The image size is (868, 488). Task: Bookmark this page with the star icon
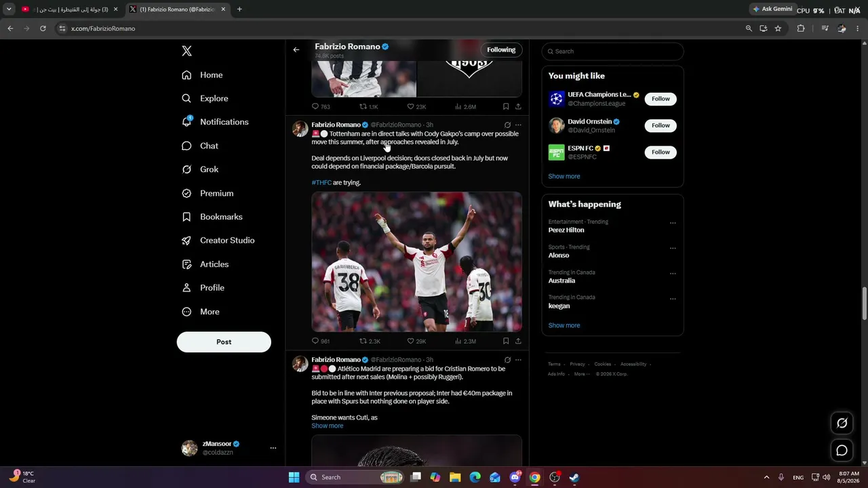(x=778, y=28)
